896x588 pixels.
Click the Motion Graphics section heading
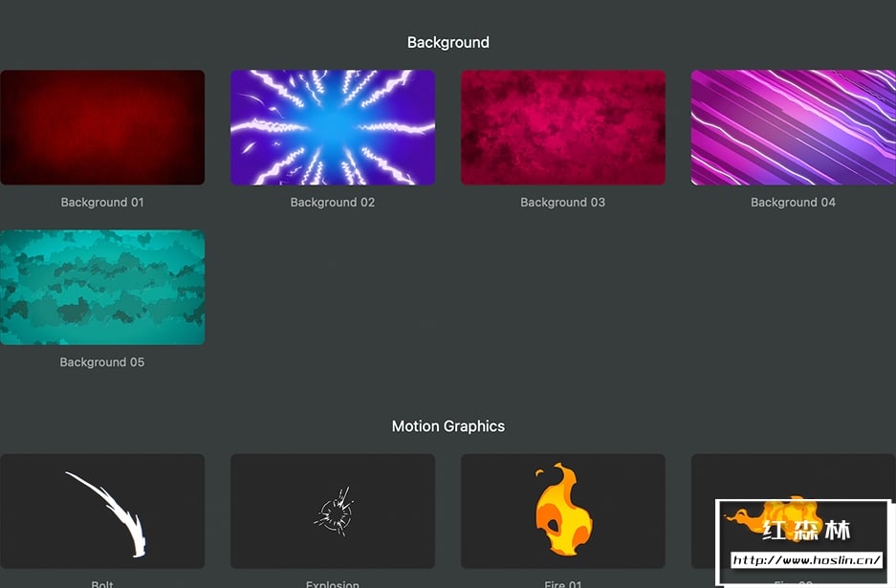(448, 426)
